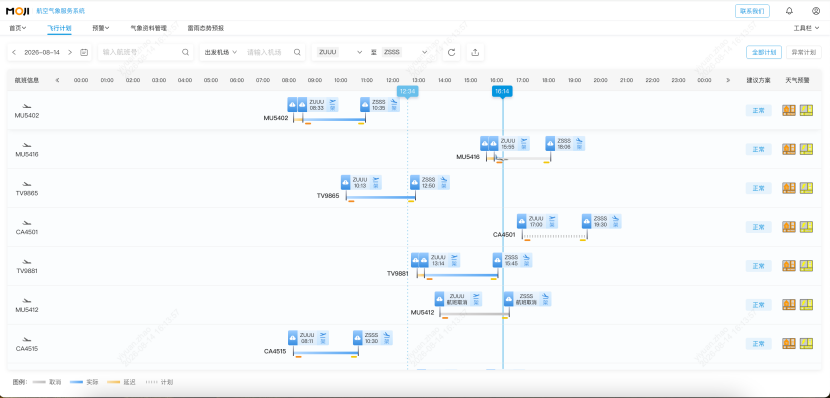Click landing plane icon on ZSSS 18:06 card
Screen dimensions: 830x398
579,140
